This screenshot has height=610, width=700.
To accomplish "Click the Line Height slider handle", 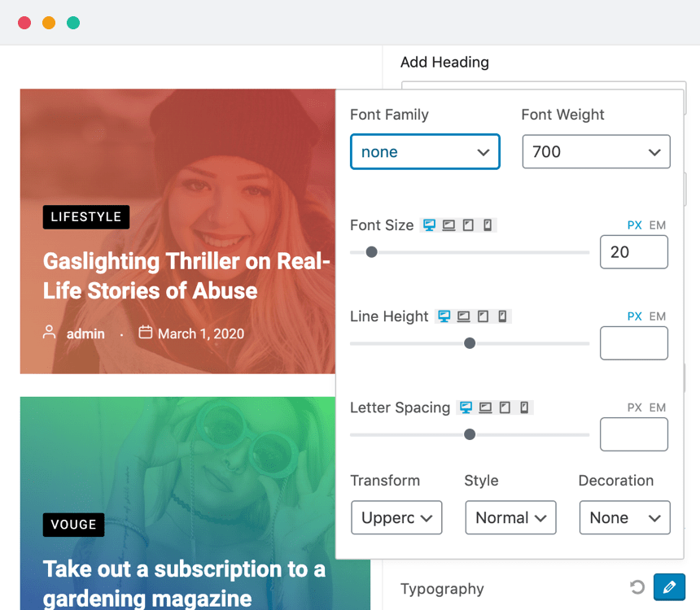I will coord(470,343).
